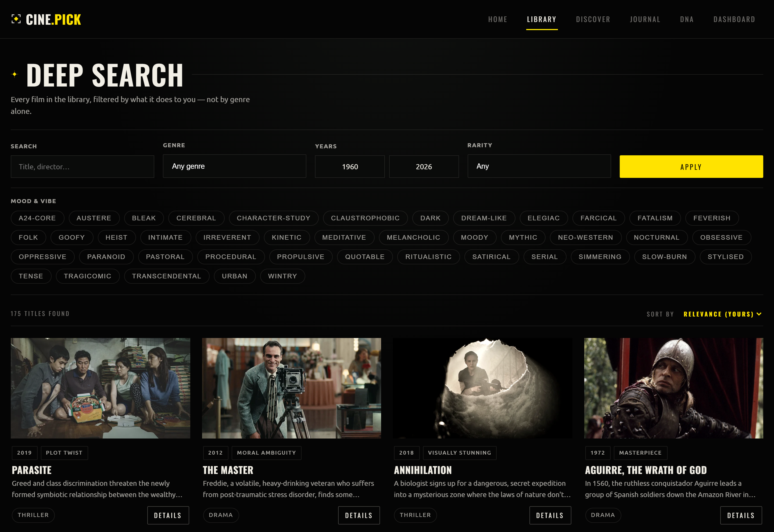This screenshot has width=774, height=532.
Task: Enable the SLOW-BURN mood filter
Action: (x=664, y=257)
